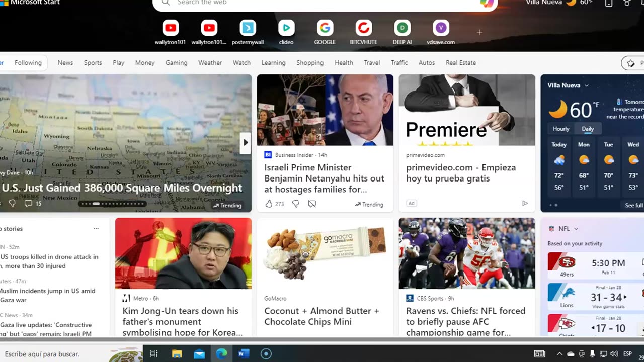
Task: Open the Following feed tab
Action: tap(28, 63)
